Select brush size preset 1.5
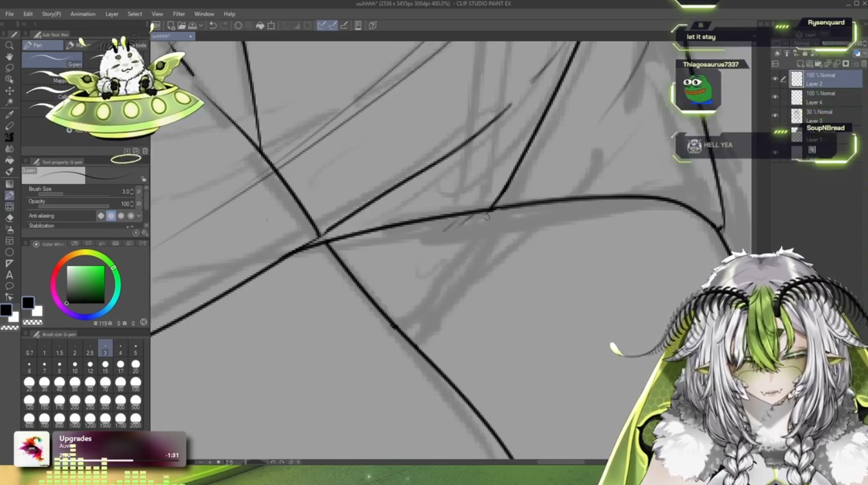The width and height of the screenshot is (868, 485). tap(60, 349)
